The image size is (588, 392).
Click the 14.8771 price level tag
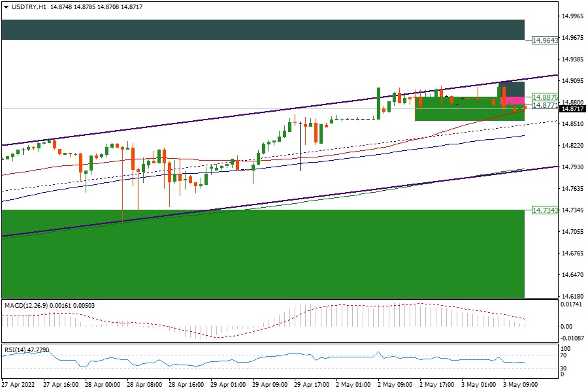[545, 105]
